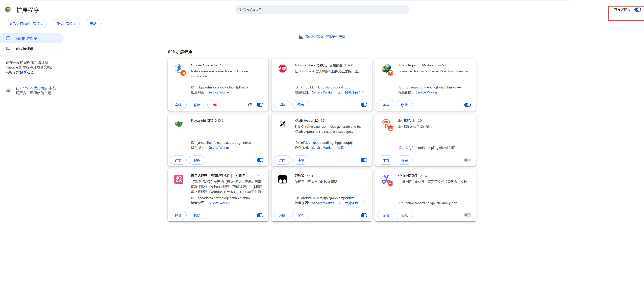
Task: Click the 沉浸式翻译 pink translate icon
Action: pos(179,179)
